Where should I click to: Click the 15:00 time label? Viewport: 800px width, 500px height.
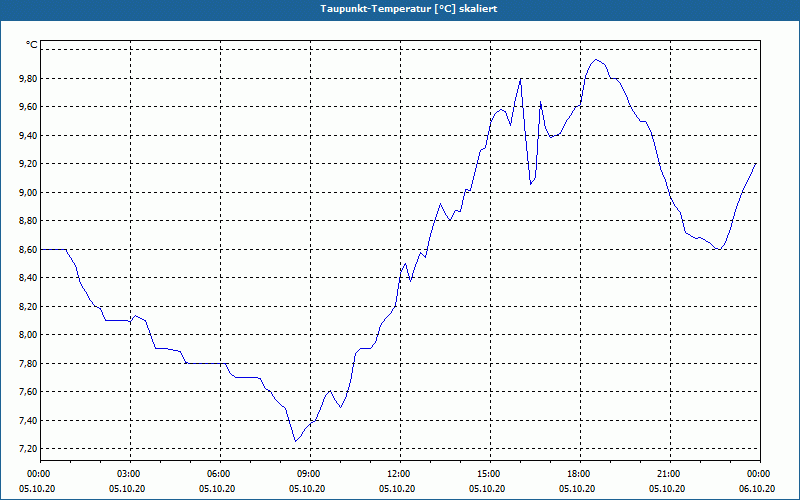[490, 474]
